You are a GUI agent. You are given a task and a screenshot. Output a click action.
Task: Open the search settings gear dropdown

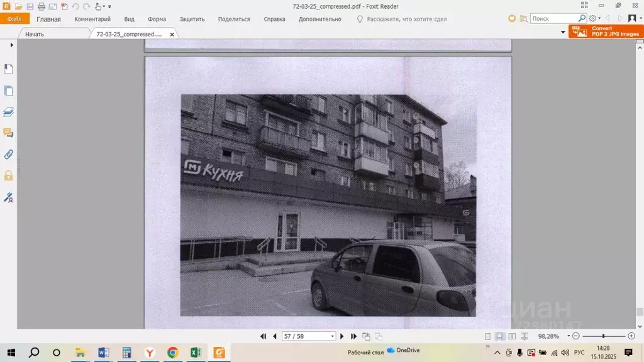(x=594, y=19)
